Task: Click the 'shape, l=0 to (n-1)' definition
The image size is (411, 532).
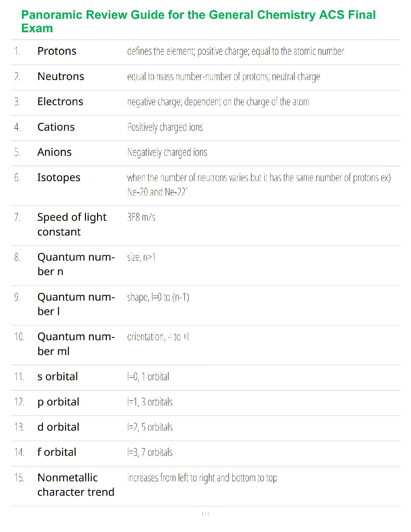Action: click(x=158, y=297)
